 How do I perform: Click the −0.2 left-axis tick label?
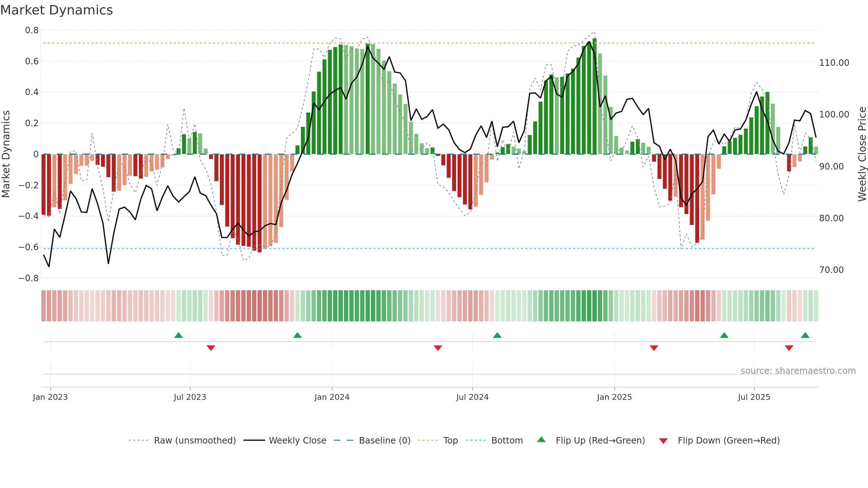pos(29,185)
